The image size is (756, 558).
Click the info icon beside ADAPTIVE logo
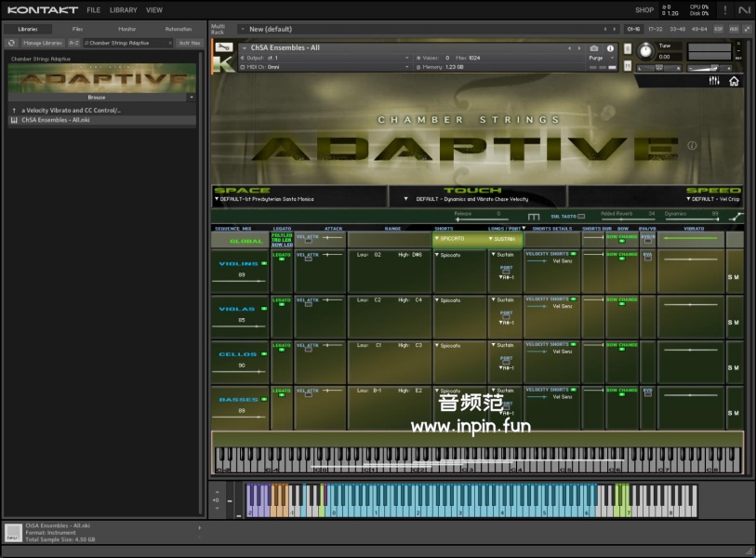coord(691,146)
